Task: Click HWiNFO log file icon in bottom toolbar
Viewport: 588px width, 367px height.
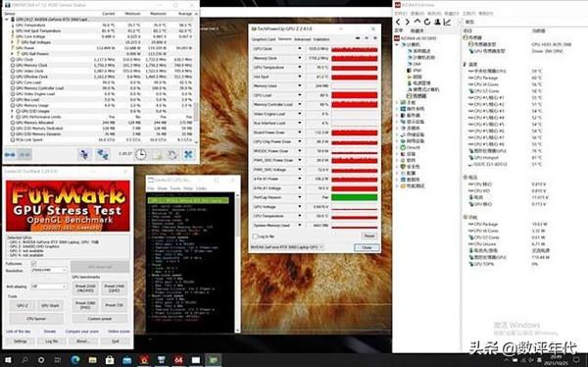Action: [x=157, y=154]
